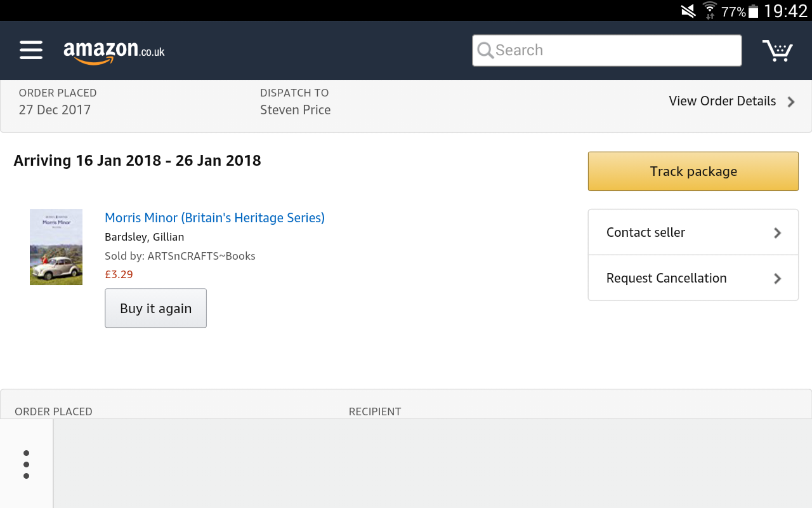The height and width of the screenshot is (508, 812).
Task: Tap the Request Cancellation chevron
Action: (x=778, y=279)
